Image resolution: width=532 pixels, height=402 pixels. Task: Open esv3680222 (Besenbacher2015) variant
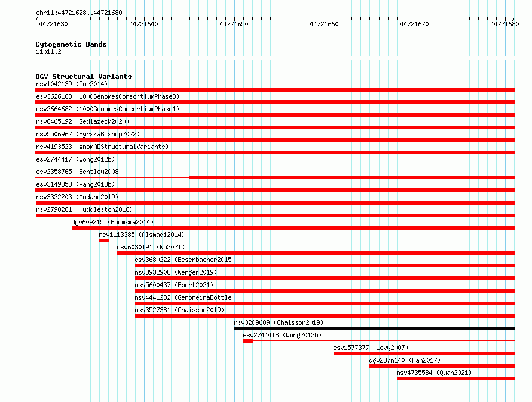point(185,260)
